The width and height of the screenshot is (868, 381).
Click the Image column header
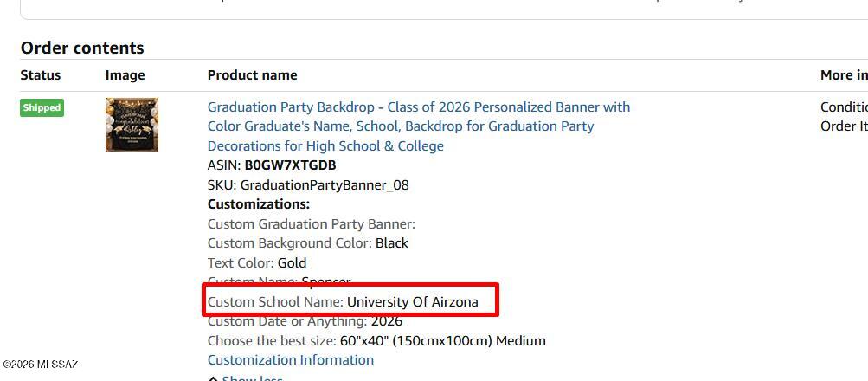pyautogui.click(x=125, y=75)
